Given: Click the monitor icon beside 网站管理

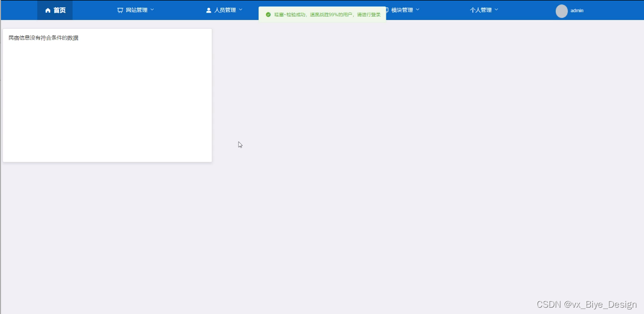Looking at the screenshot, I should [120, 10].
